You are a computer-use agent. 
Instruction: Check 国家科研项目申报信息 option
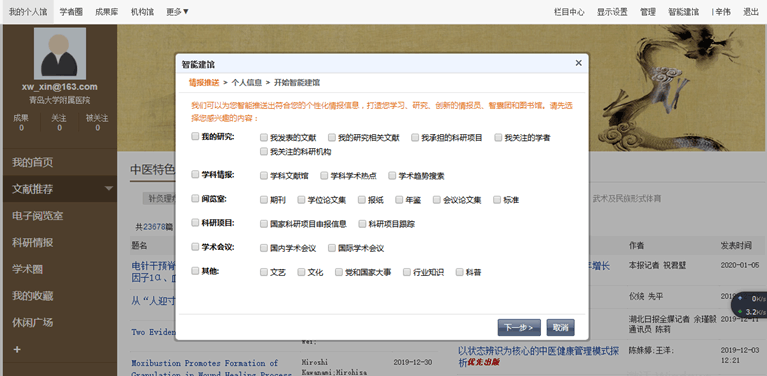click(x=264, y=223)
